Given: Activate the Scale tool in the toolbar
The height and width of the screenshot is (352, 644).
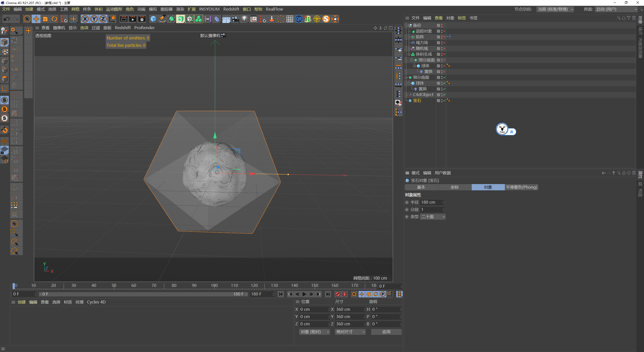Looking at the screenshot, I should tap(45, 19).
